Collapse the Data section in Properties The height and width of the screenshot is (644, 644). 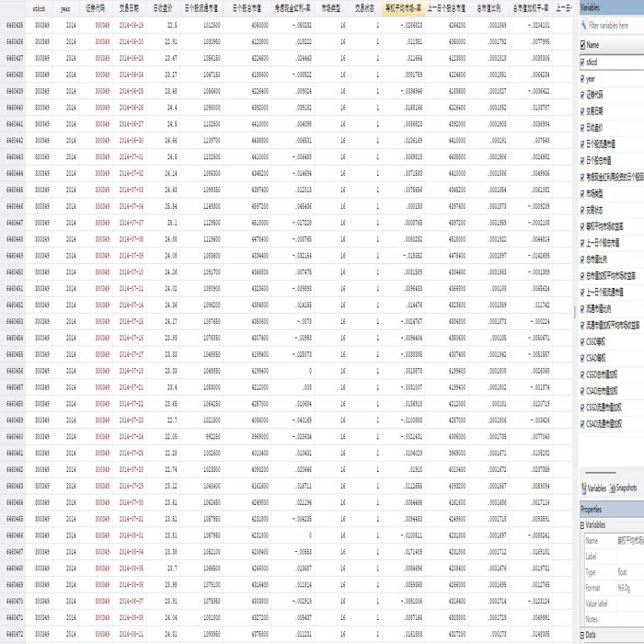coord(582,635)
